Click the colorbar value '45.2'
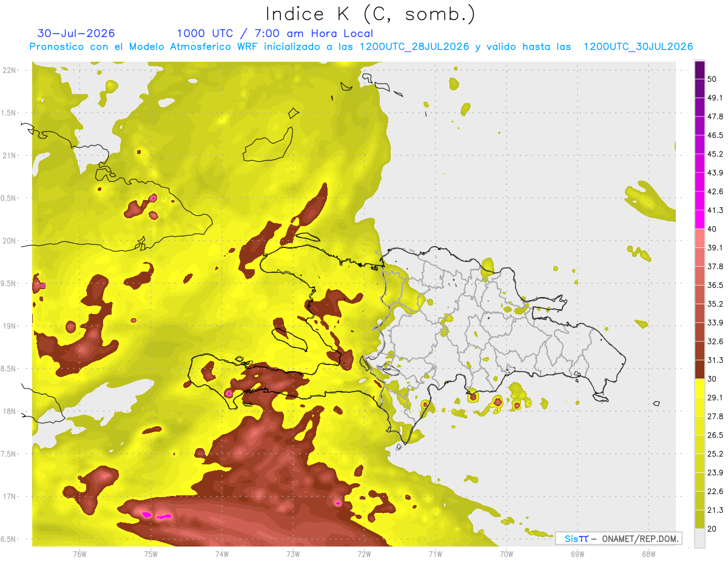This screenshot has width=728, height=562. tap(715, 154)
